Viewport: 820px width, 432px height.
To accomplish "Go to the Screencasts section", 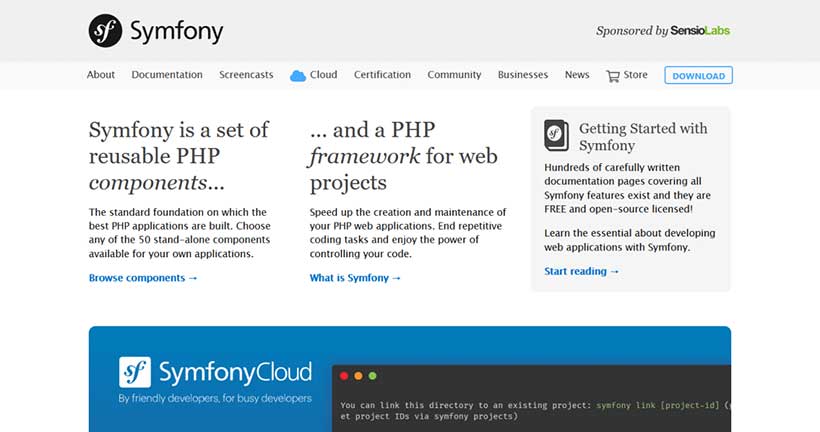I will click(x=246, y=75).
